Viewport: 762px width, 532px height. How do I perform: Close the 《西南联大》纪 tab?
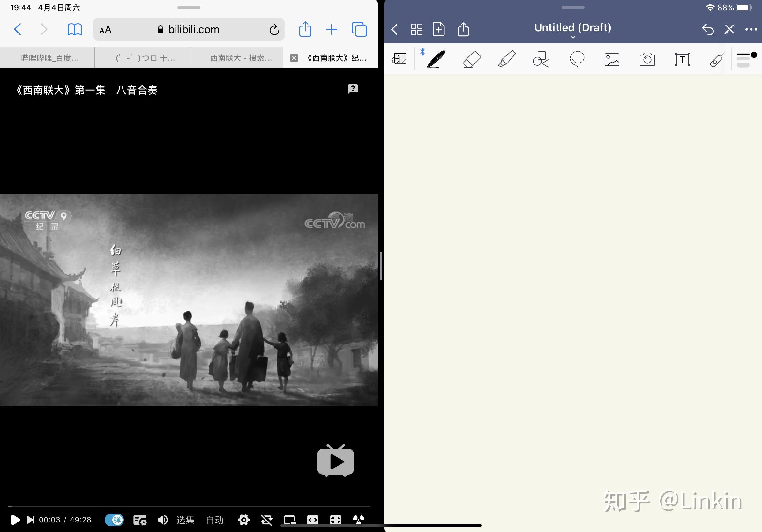294,58
